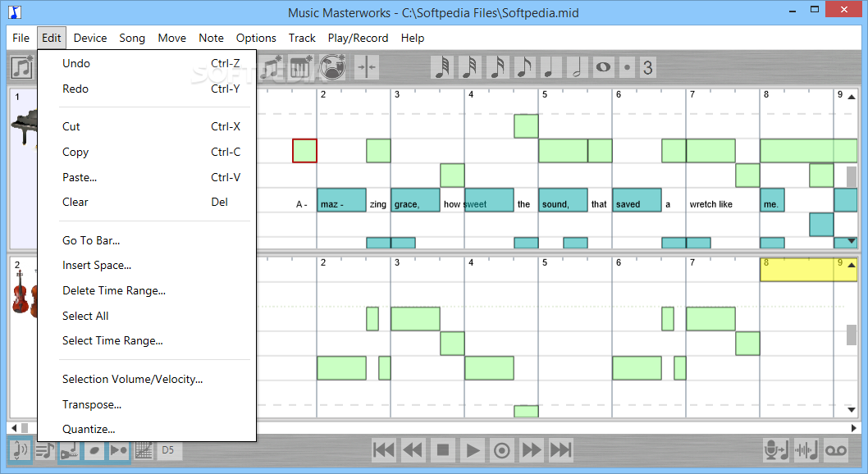868x474 pixels.
Task: Skip to song end button
Action: 561,450
